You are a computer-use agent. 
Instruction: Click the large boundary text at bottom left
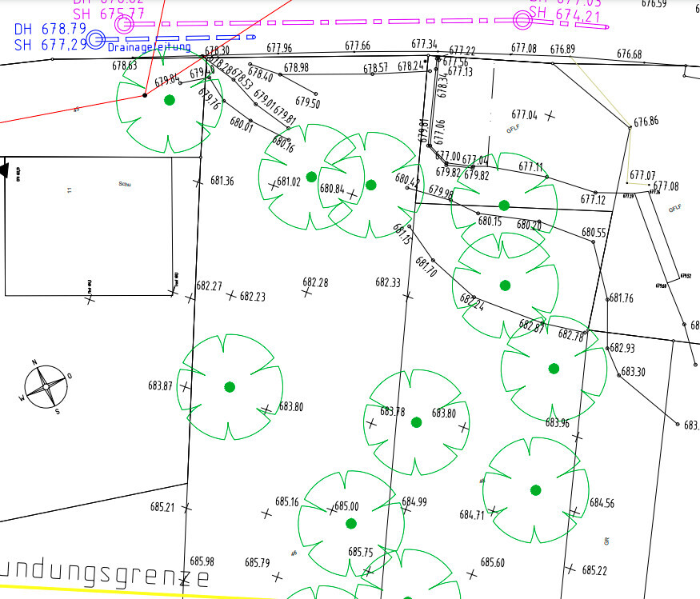click(106, 575)
